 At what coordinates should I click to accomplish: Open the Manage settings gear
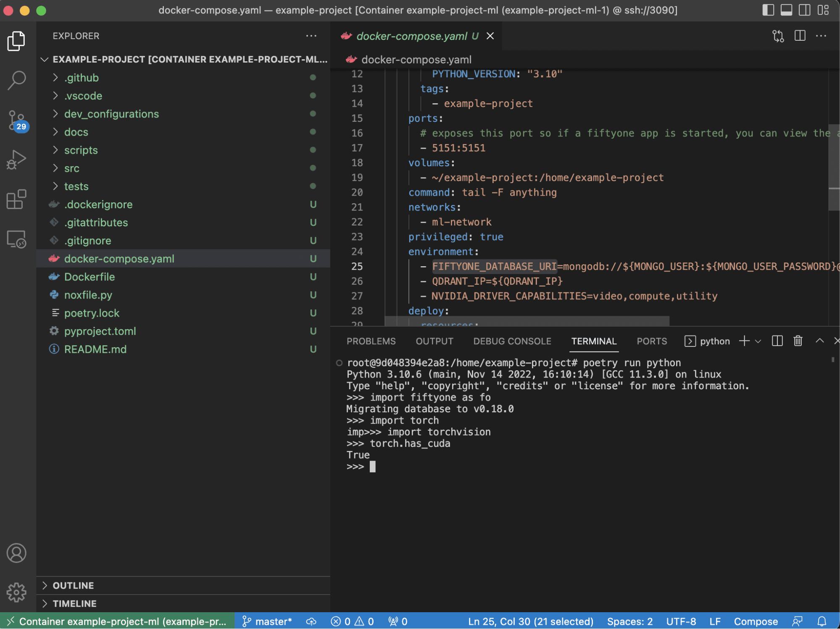17,592
